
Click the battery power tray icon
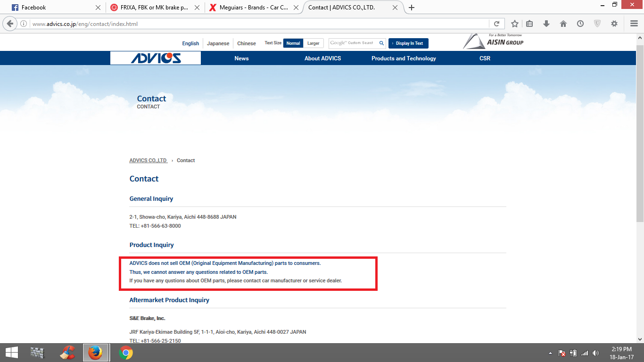pyautogui.click(x=573, y=353)
